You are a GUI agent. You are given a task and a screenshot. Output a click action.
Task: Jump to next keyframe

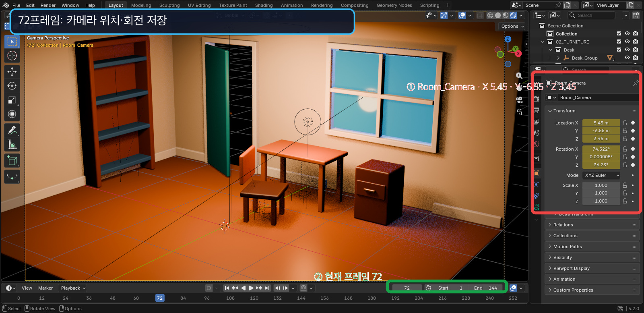pos(259,288)
